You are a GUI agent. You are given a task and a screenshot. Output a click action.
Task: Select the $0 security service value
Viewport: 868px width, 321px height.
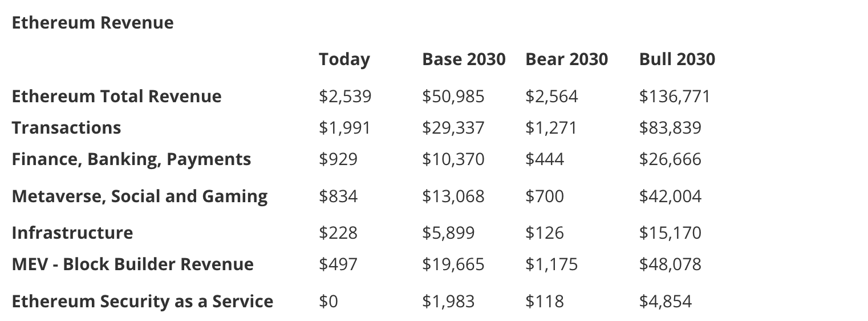coord(328,301)
